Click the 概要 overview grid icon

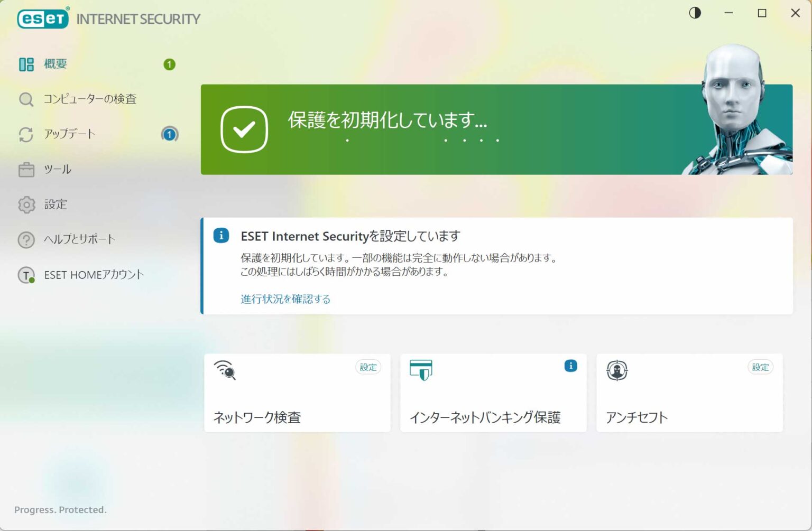click(x=26, y=63)
